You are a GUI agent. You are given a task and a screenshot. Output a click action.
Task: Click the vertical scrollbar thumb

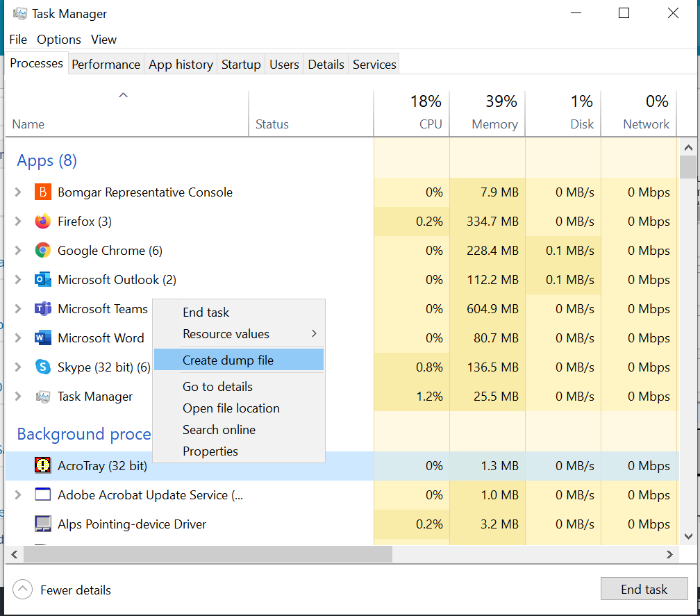pos(688,167)
